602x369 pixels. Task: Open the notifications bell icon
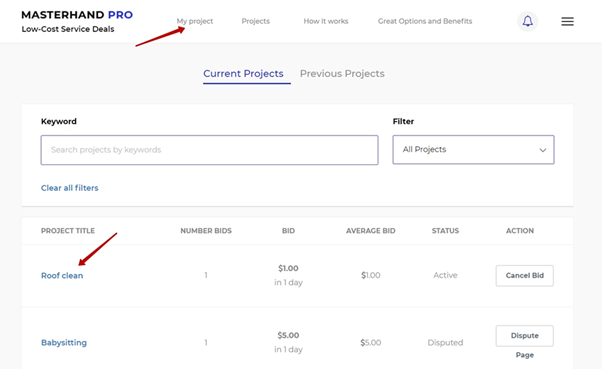pyautogui.click(x=528, y=21)
